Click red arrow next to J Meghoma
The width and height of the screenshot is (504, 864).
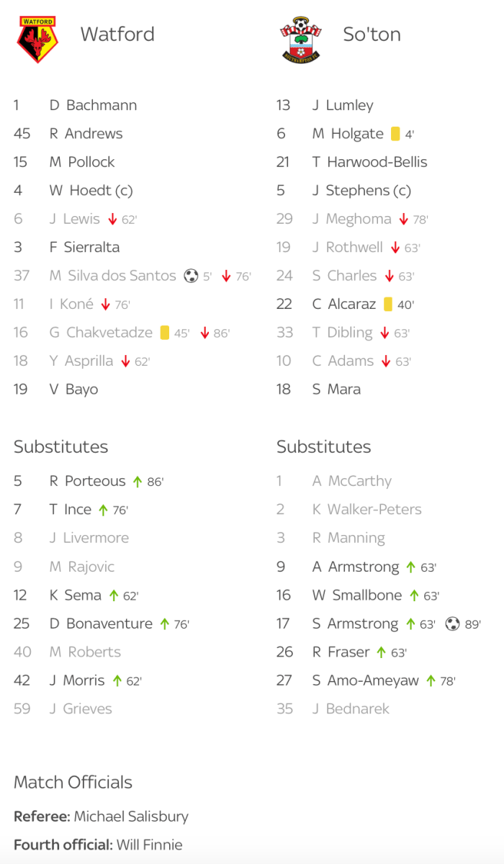(x=403, y=220)
